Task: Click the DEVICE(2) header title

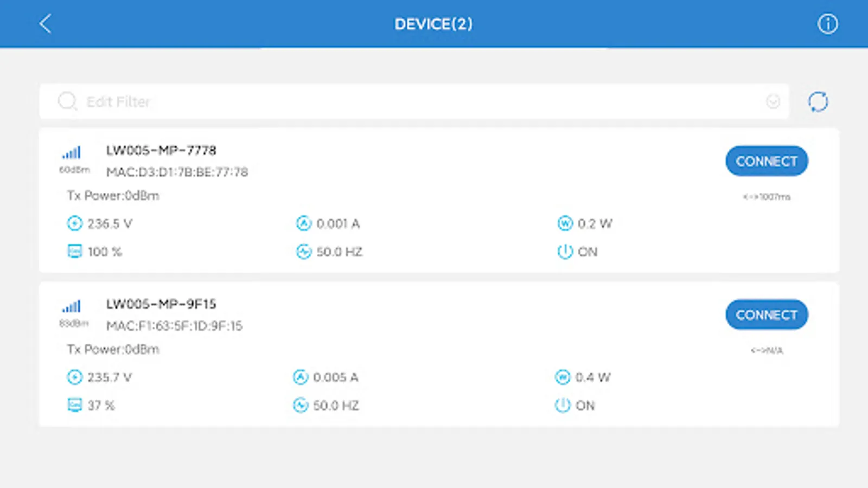Action: [x=433, y=24]
